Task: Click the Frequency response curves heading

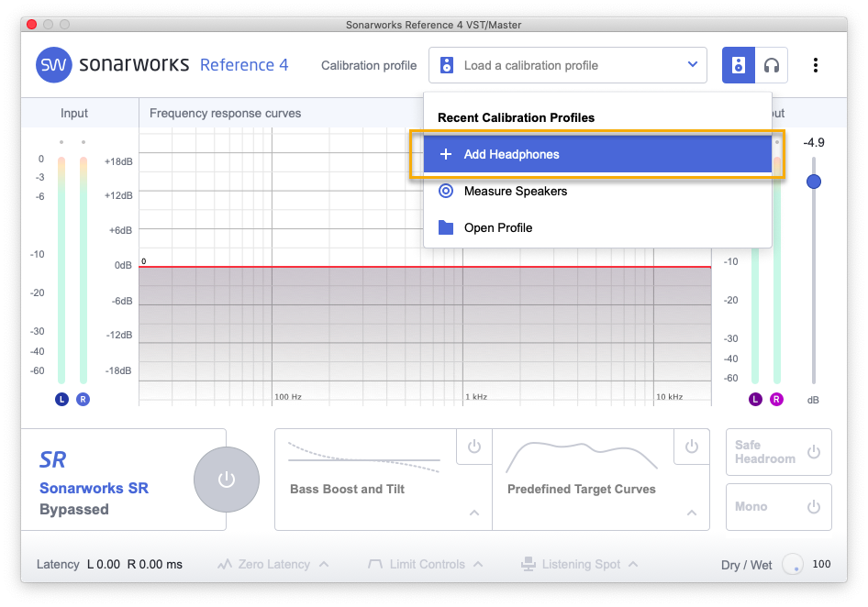Action: (226, 113)
